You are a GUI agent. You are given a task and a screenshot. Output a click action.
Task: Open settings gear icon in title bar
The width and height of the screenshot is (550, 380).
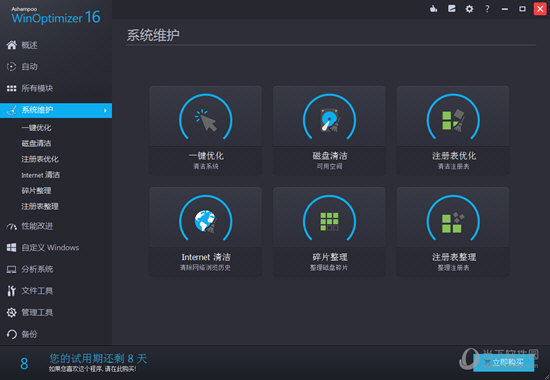tap(469, 9)
